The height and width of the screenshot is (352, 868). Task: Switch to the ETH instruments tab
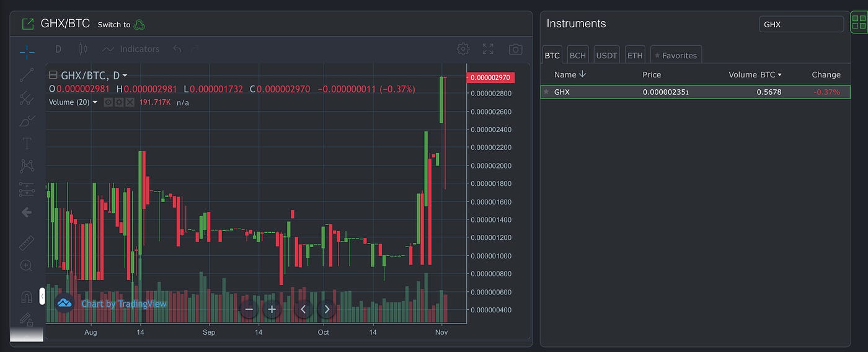coord(635,55)
